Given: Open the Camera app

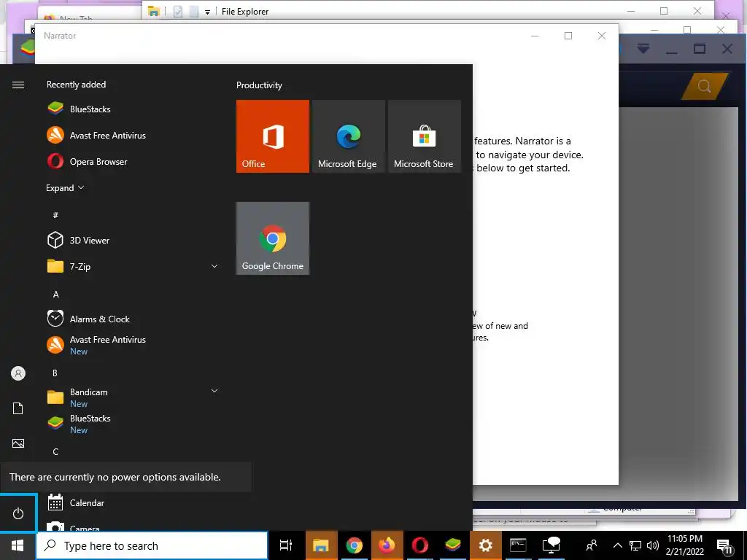Looking at the screenshot, I should click(x=133, y=525).
